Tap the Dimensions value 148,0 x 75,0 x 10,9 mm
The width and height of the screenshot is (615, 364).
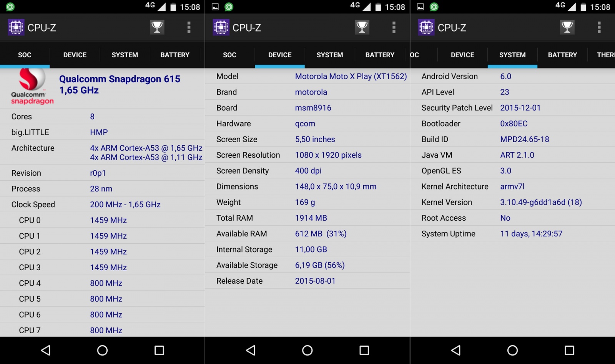coord(336,187)
